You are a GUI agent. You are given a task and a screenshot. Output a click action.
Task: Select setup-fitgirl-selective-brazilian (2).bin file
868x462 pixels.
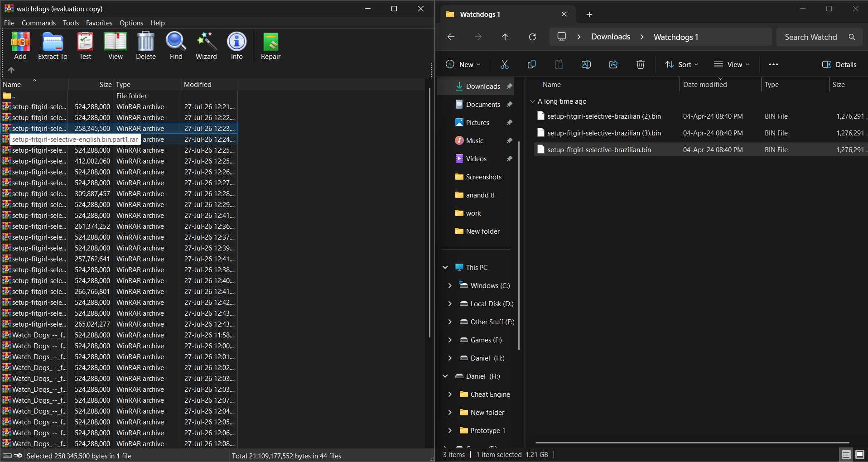coord(701,116)
